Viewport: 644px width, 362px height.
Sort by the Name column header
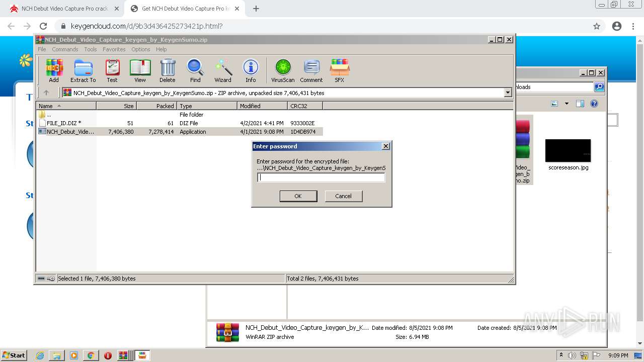coord(66,106)
